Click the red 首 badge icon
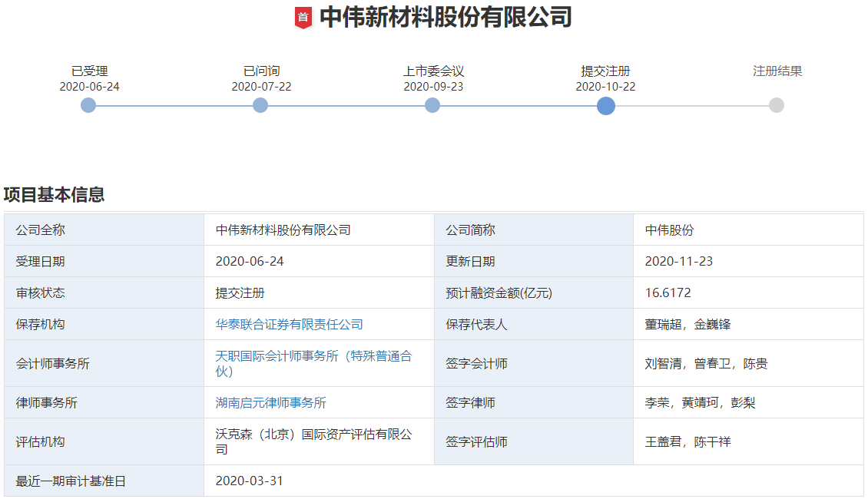This screenshot has width=868, height=499. click(x=304, y=17)
